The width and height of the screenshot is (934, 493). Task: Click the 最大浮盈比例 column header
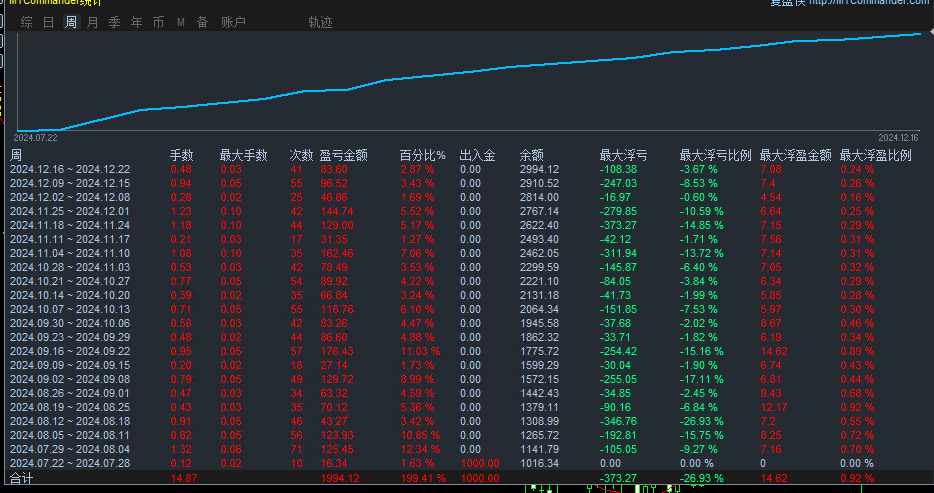pyautogui.click(x=876, y=155)
